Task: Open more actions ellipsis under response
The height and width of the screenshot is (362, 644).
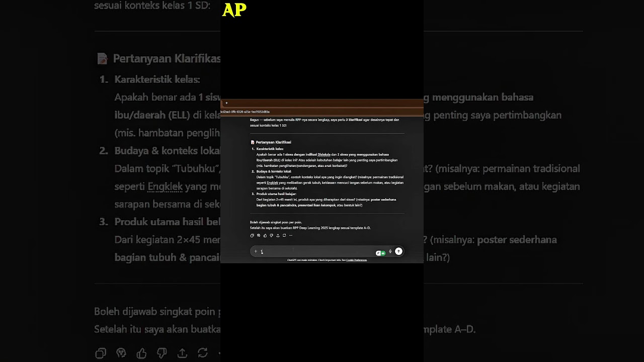Action: 290,235
